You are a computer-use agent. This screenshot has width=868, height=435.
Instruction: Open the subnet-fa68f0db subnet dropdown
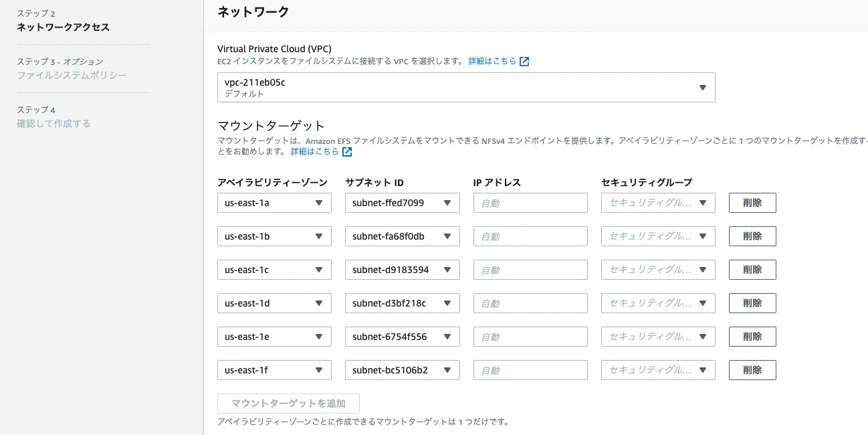tap(403, 236)
